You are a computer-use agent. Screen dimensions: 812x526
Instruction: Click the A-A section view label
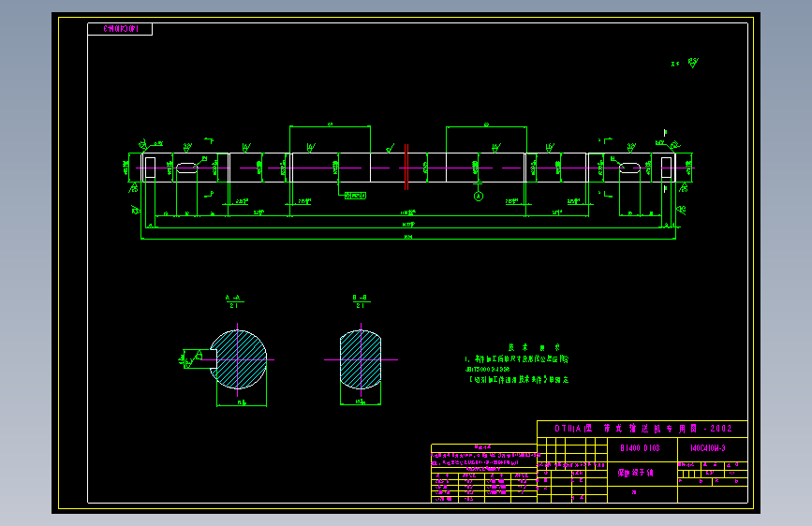click(234, 301)
